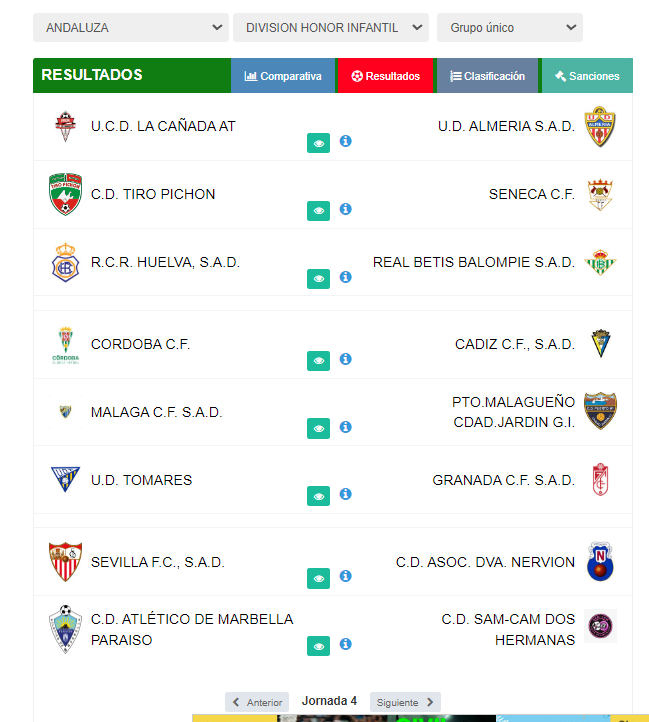This screenshot has width=649, height=722.
Task: Click U.D. TOMARES team name
Action: (141, 480)
